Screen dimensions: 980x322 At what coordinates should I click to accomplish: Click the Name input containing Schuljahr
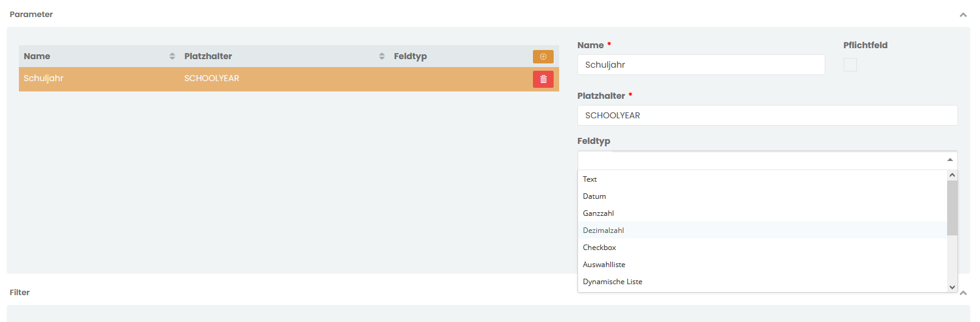pos(701,65)
